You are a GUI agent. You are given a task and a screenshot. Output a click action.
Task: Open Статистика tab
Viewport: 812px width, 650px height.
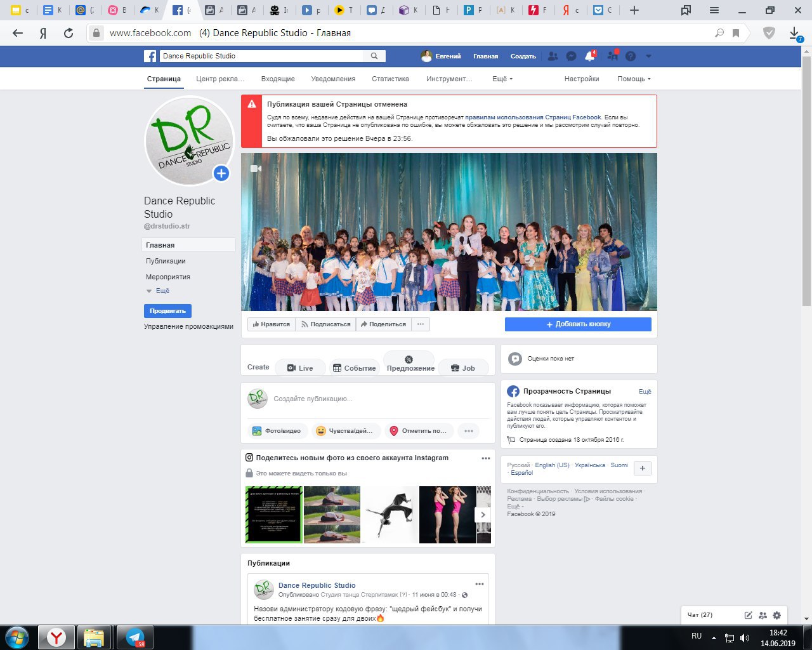click(390, 79)
